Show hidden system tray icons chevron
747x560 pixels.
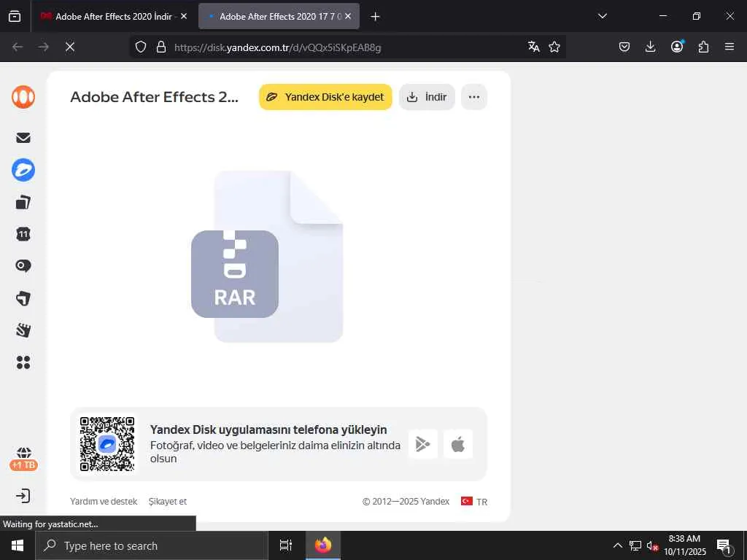coord(617,545)
